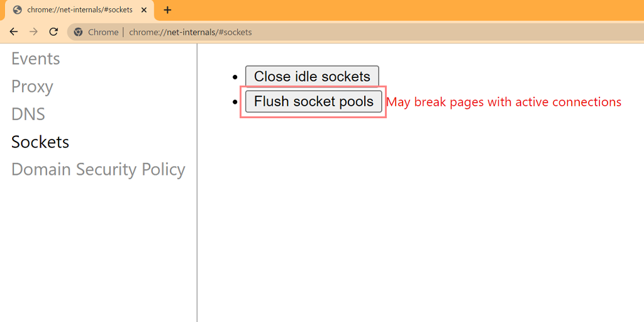The height and width of the screenshot is (322, 644).
Task: Open the Domain Security Policy section
Action: click(x=98, y=169)
